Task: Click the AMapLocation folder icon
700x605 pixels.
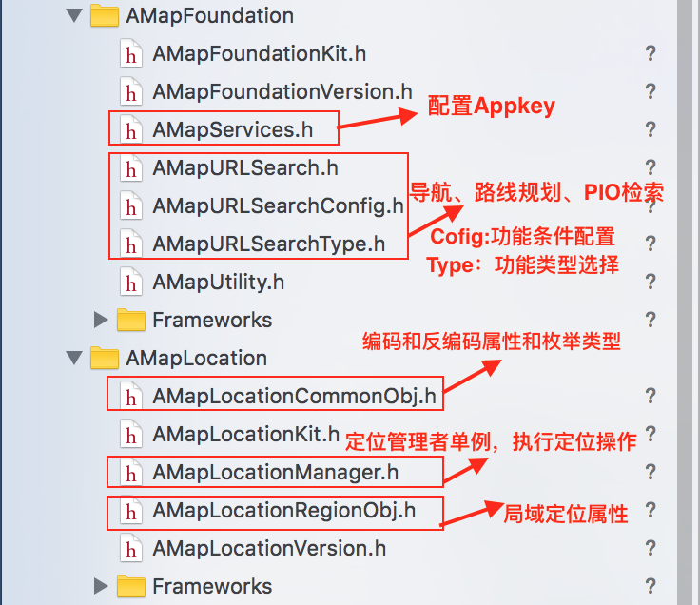Action: pos(105,358)
